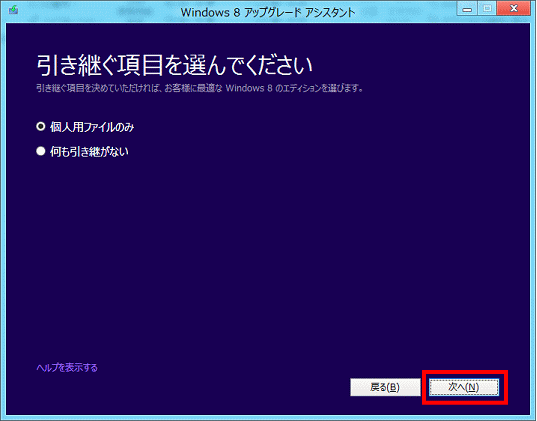The height and width of the screenshot is (421, 537).
Task: Click the subtitle about choosing the Windows 8 edition
Action: (200, 88)
